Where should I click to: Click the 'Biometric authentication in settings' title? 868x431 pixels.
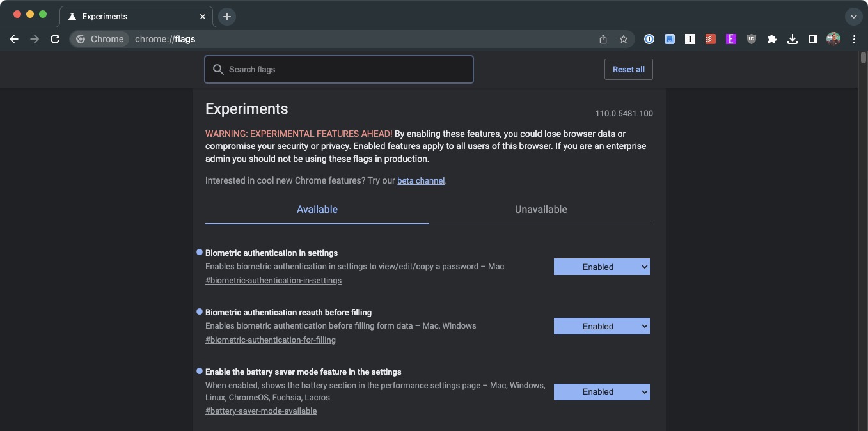click(271, 253)
